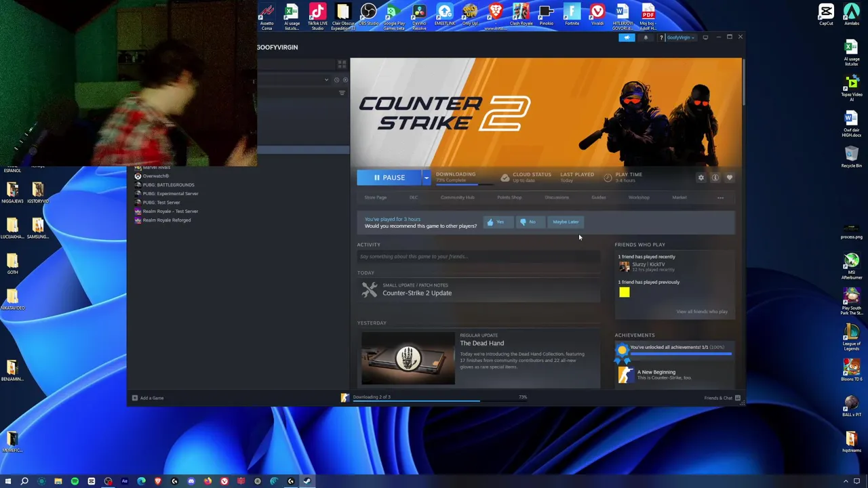Dismiss the review prompt with Maybe Later
This screenshot has height=488, width=868.
click(x=566, y=222)
